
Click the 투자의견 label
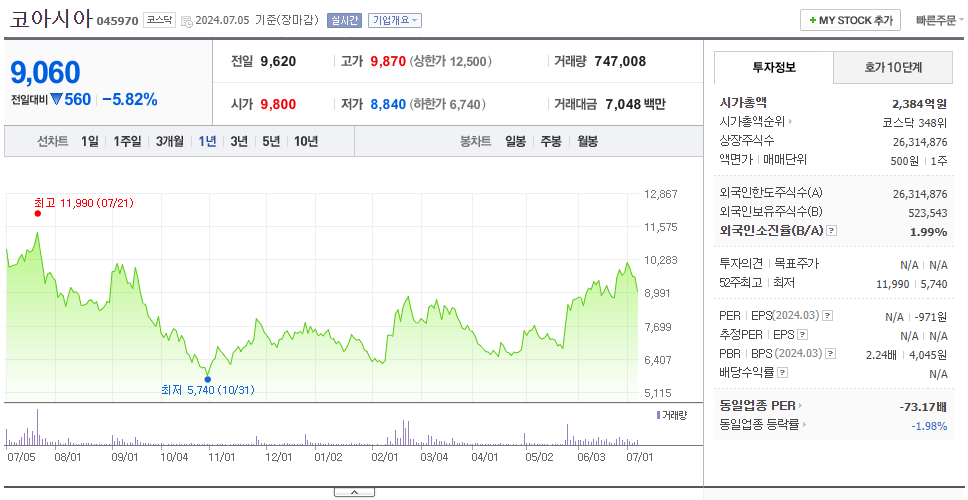[741, 264]
